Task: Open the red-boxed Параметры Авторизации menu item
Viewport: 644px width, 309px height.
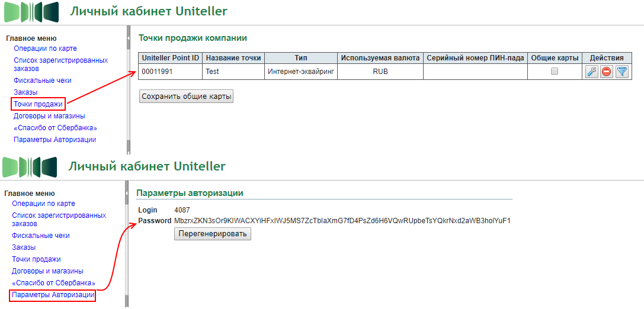Action: (53, 295)
